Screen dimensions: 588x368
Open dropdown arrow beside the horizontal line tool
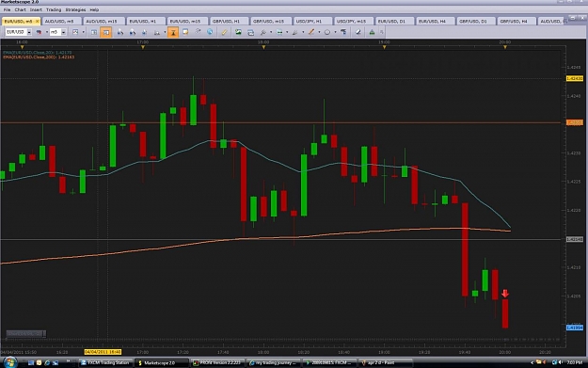click(x=287, y=32)
